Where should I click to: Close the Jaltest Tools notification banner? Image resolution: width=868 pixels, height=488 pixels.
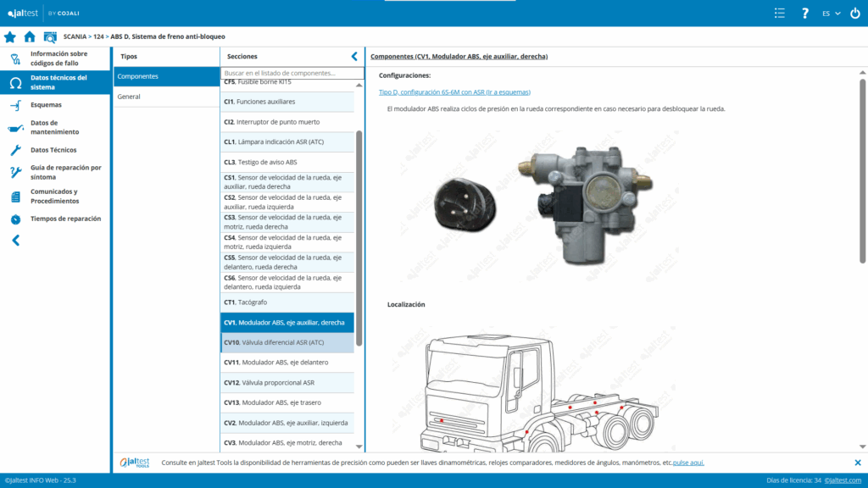857,463
